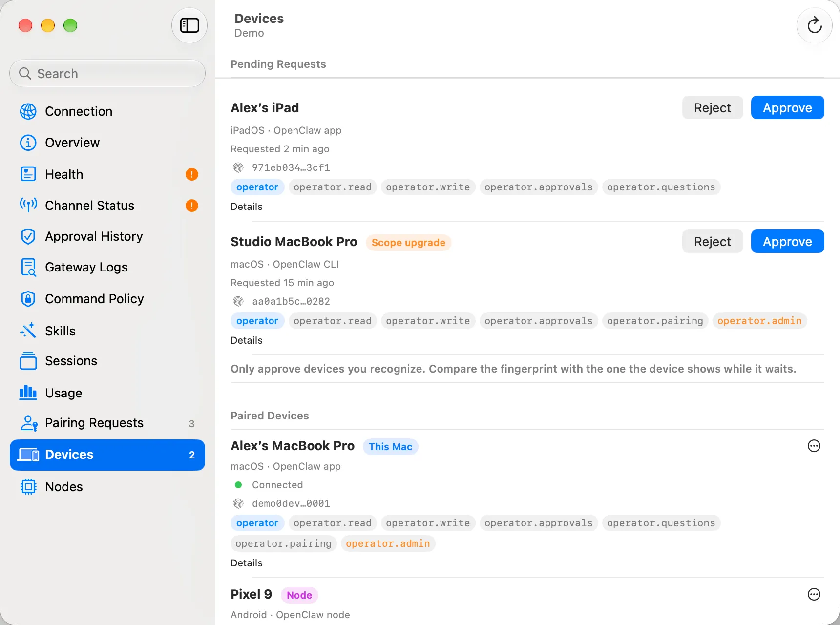Viewport: 840px width, 625px height.
Task: Click operator.write tag on Alex's MacBook Pro
Action: (428, 523)
